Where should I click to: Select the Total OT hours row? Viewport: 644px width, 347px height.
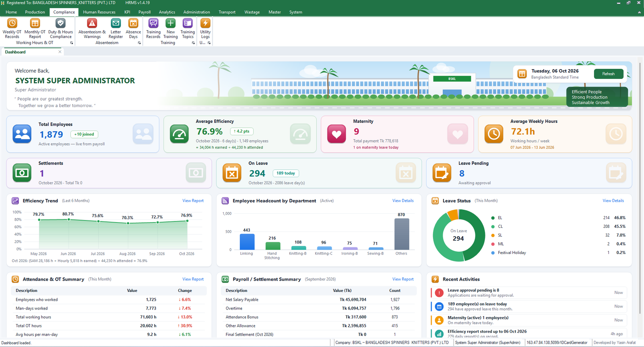tap(109, 326)
